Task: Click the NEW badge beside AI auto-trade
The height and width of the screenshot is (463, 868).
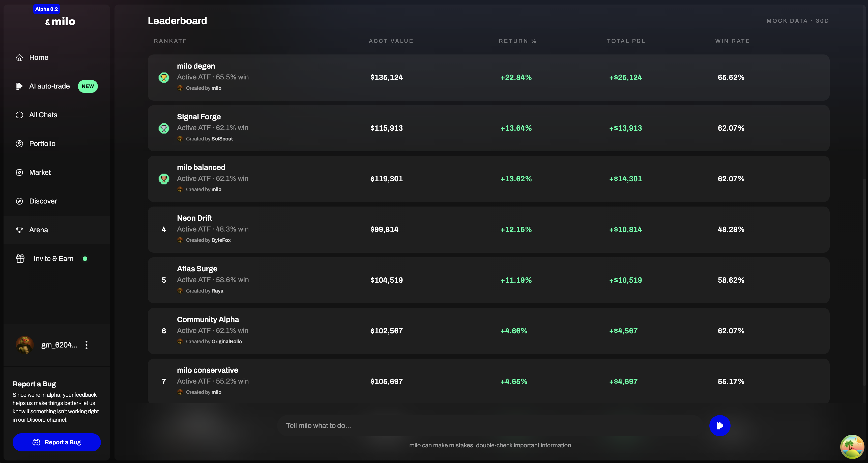Action: coord(88,86)
